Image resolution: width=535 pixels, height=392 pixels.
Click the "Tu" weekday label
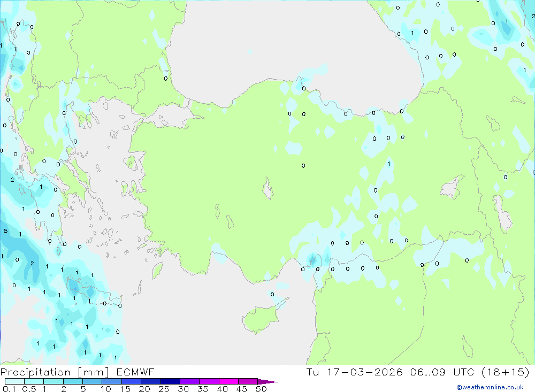pyautogui.click(x=312, y=372)
